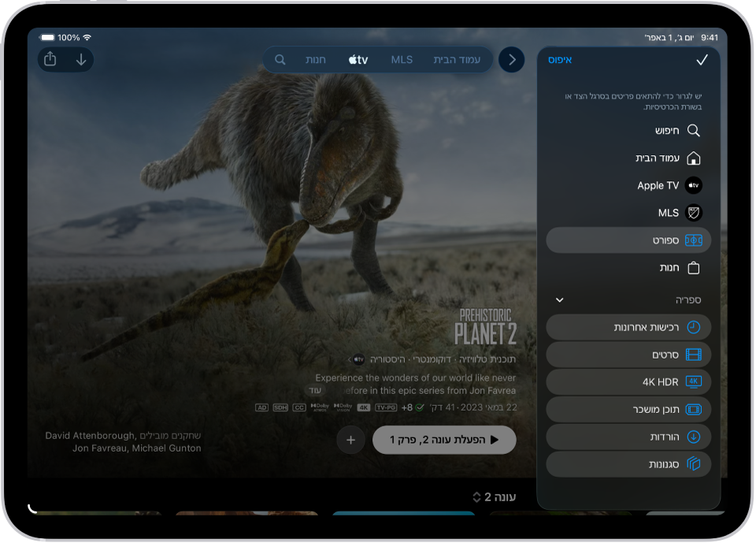Image resolution: width=756 pixels, height=543 pixels.
Task: Add show with the plus button
Action: (350, 440)
